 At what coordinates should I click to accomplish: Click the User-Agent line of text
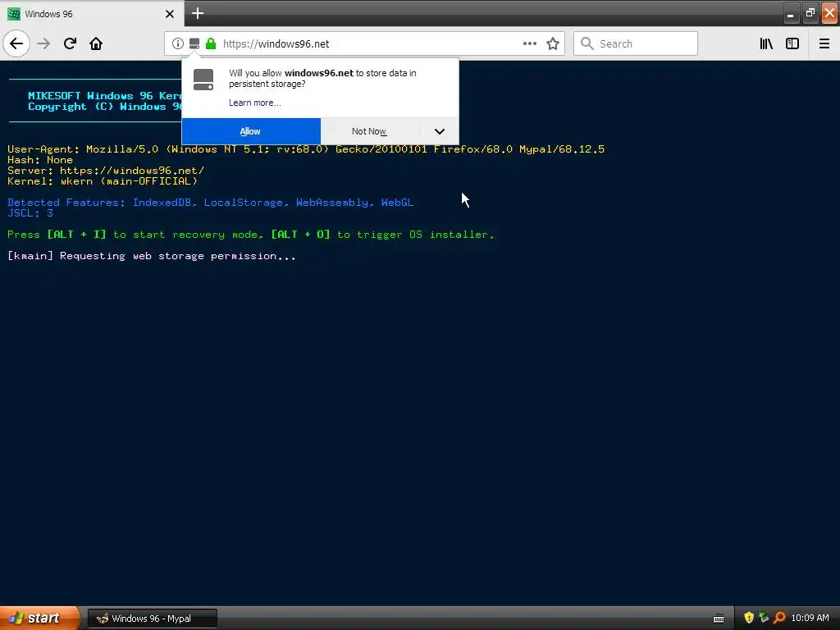coord(306,149)
